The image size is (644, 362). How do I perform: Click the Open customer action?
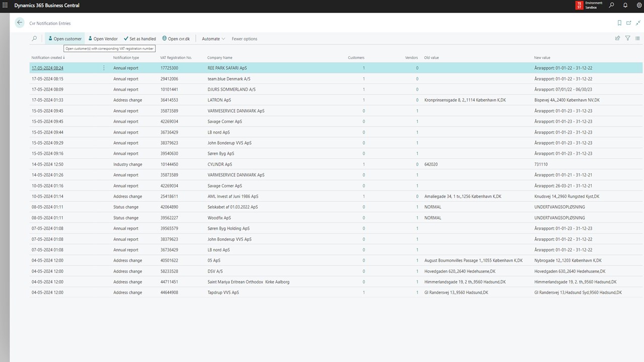[x=65, y=39]
